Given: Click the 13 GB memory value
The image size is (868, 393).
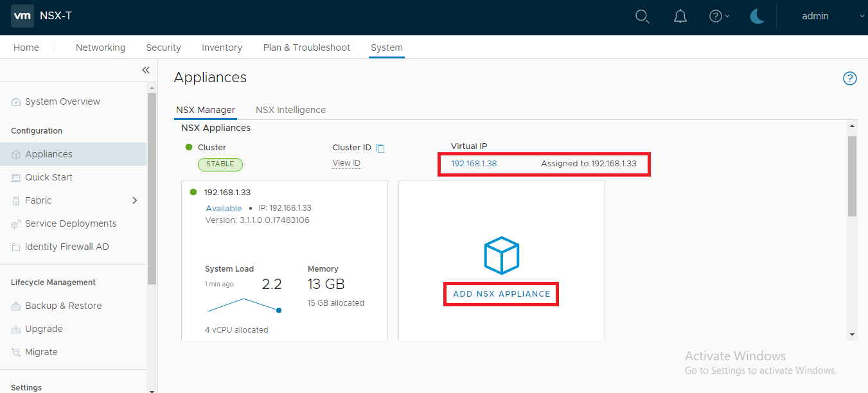Looking at the screenshot, I should point(326,284).
